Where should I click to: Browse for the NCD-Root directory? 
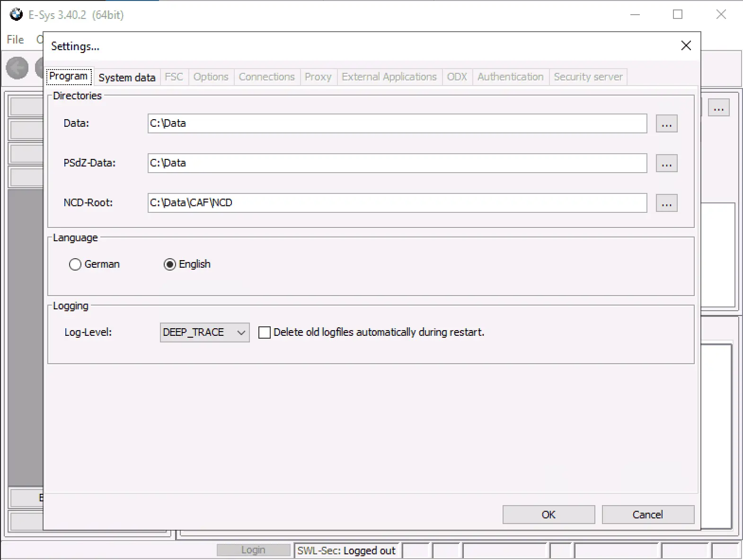[667, 203]
